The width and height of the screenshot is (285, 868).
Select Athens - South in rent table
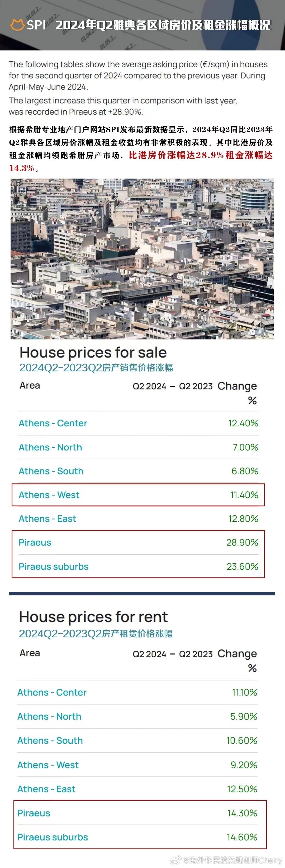50,740
